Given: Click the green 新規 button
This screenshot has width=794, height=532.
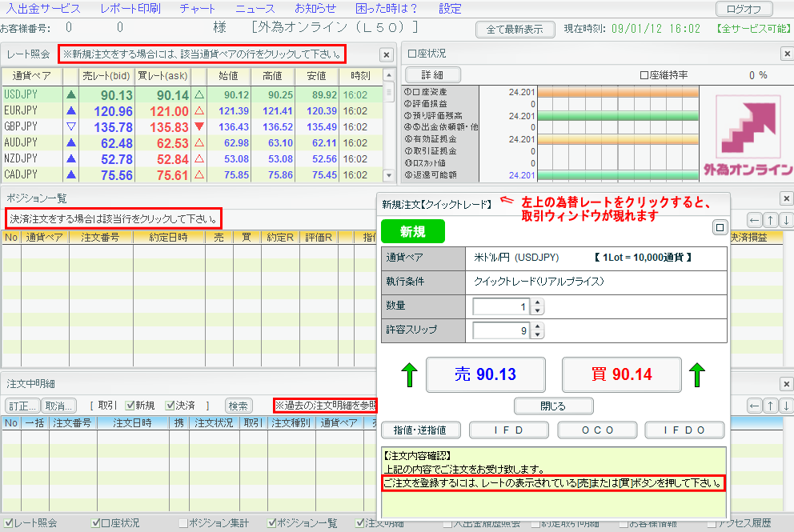Looking at the screenshot, I should [413, 231].
